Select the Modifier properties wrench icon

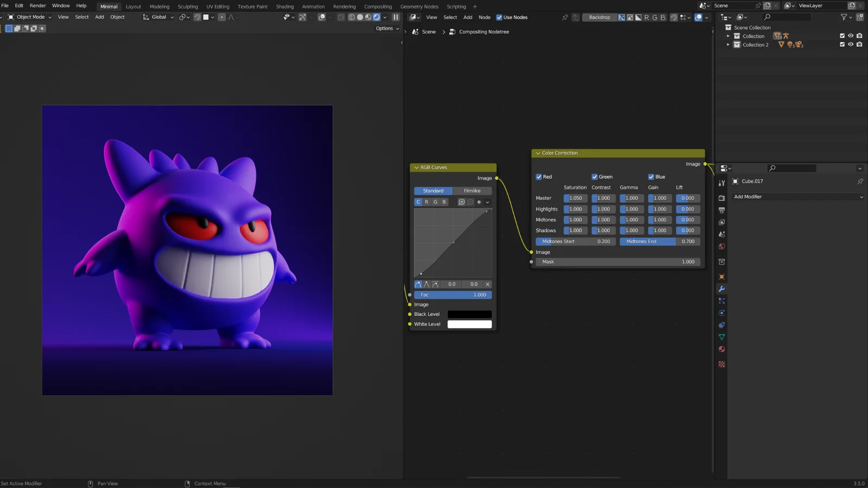click(722, 289)
